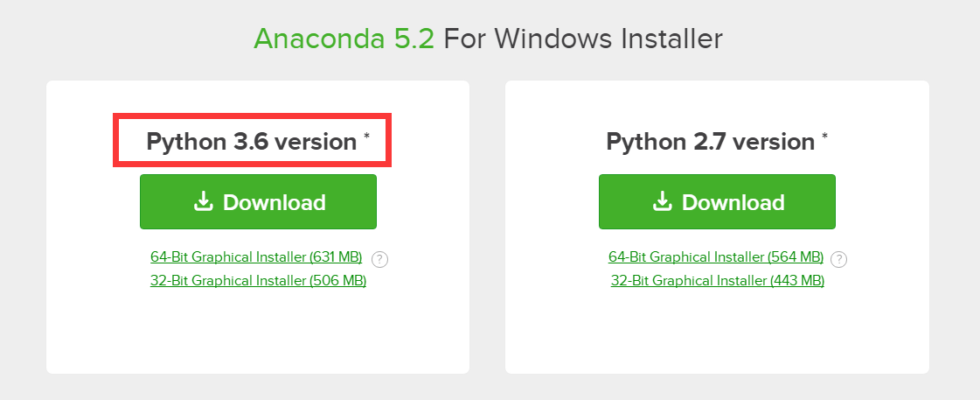This screenshot has height=400, width=980.
Task: Click the asterisk after Python 2.7 version
Action: [825, 137]
